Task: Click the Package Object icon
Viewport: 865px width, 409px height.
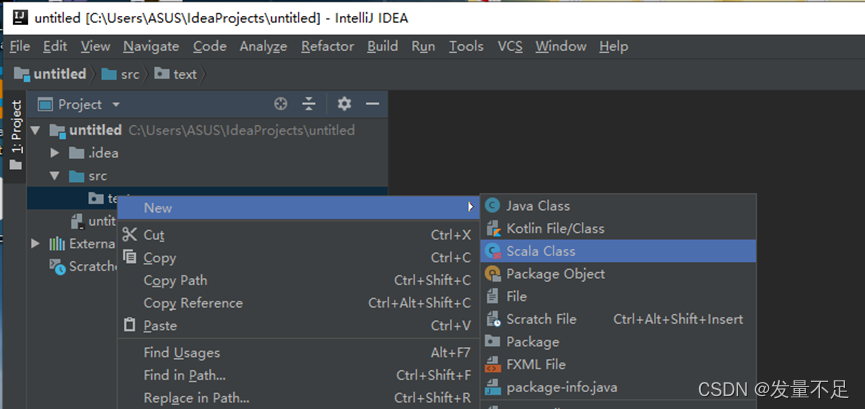Action: tap(492, 274)
